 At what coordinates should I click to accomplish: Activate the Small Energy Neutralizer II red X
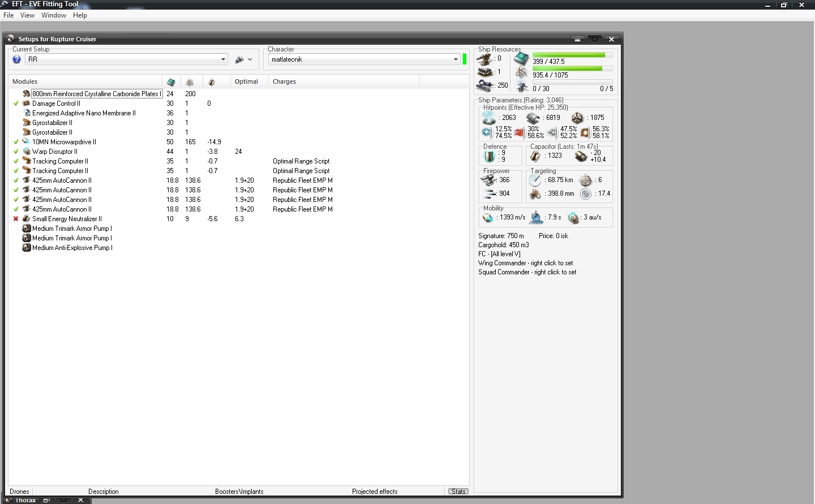(16, 219)
